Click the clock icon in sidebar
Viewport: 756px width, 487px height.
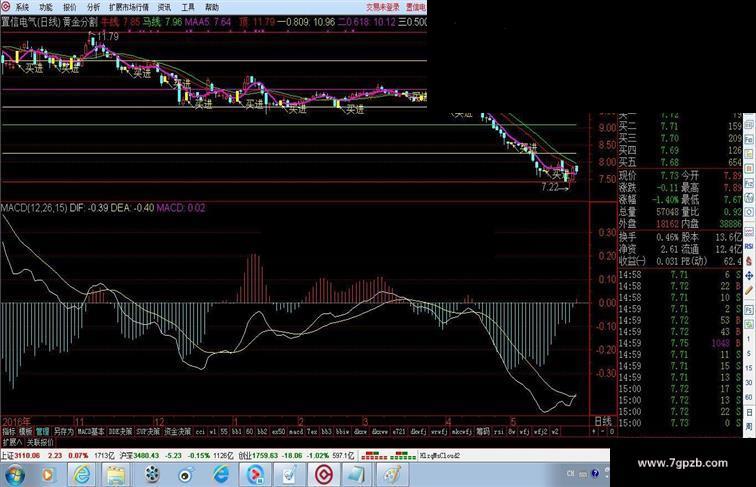[749, 212]
